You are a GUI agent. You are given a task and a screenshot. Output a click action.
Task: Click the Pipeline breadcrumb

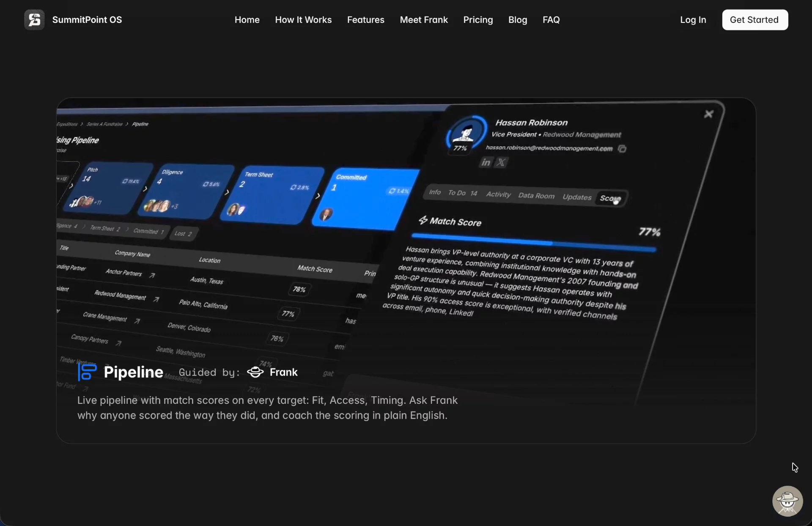[140, 124]
